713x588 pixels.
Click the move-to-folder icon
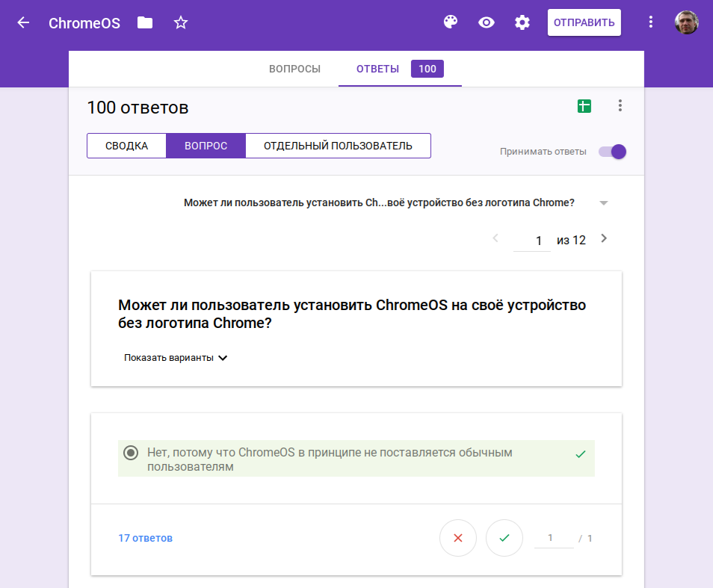click(145, 22)
